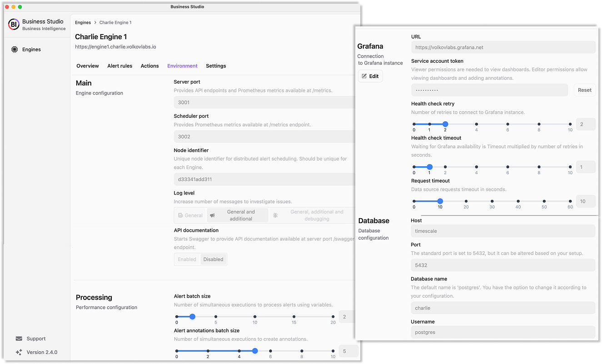This screenshot has width=602, height=364.
Task: Click the Alert batch size slider handle
Action: pos(192,317)
